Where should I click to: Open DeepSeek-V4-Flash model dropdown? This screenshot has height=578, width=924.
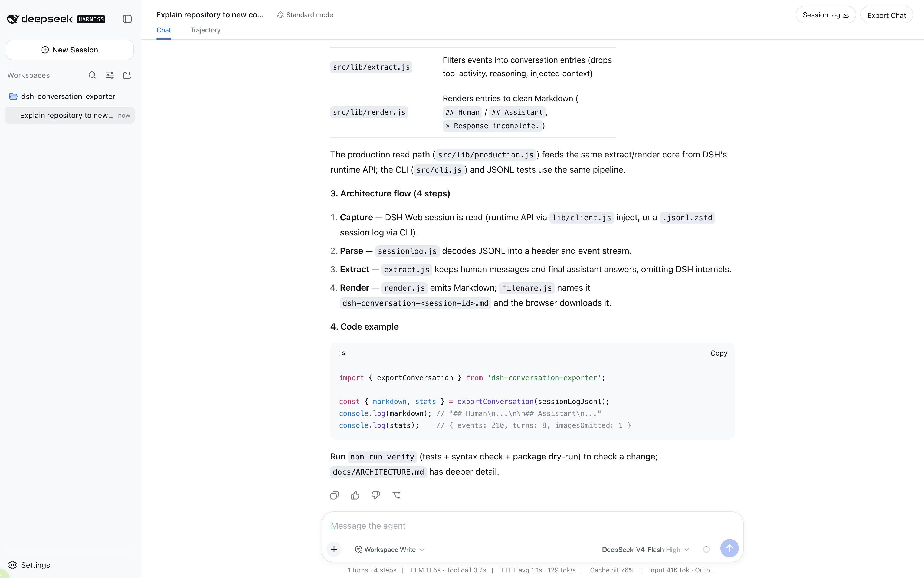click(645, 549)
